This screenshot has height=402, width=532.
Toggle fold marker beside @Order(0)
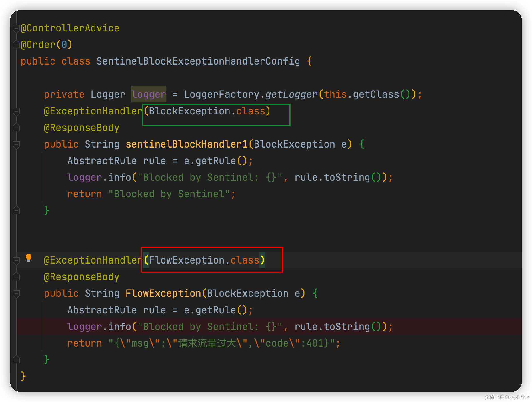[x=16, y=45]
